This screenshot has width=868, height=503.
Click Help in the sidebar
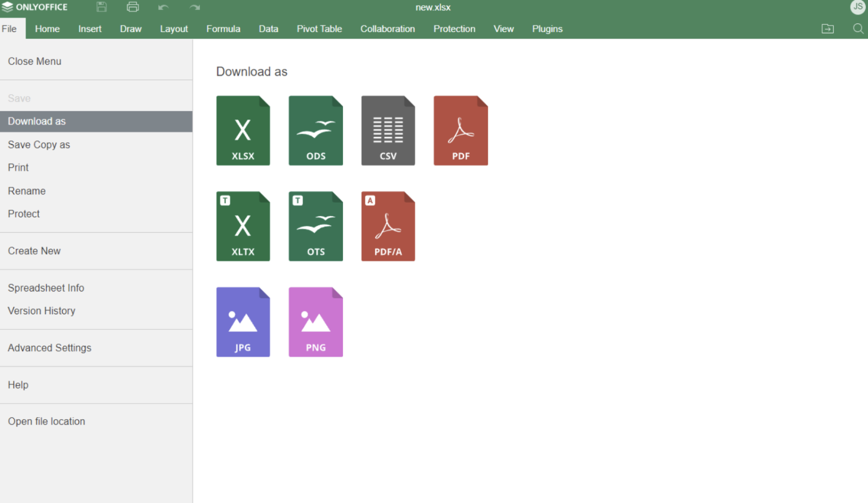point(96,385)
